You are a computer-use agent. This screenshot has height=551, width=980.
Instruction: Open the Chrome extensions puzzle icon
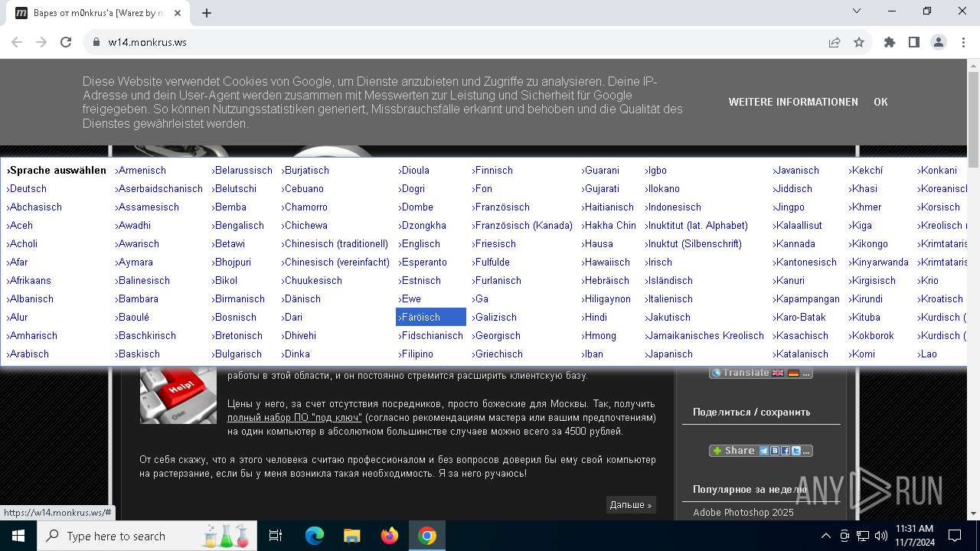[x=890, y=42]
